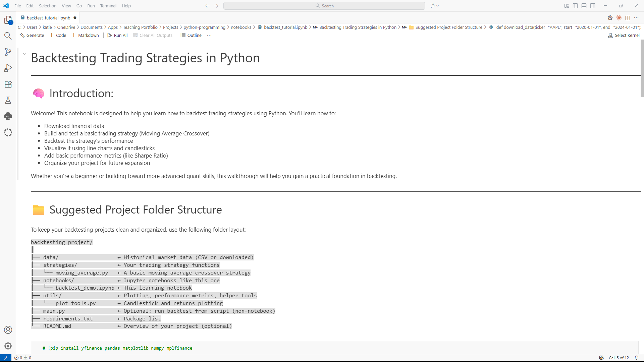This screenshot has width=644, height=362.
Task: Open the Python extension panel
Action: point(8,116)
